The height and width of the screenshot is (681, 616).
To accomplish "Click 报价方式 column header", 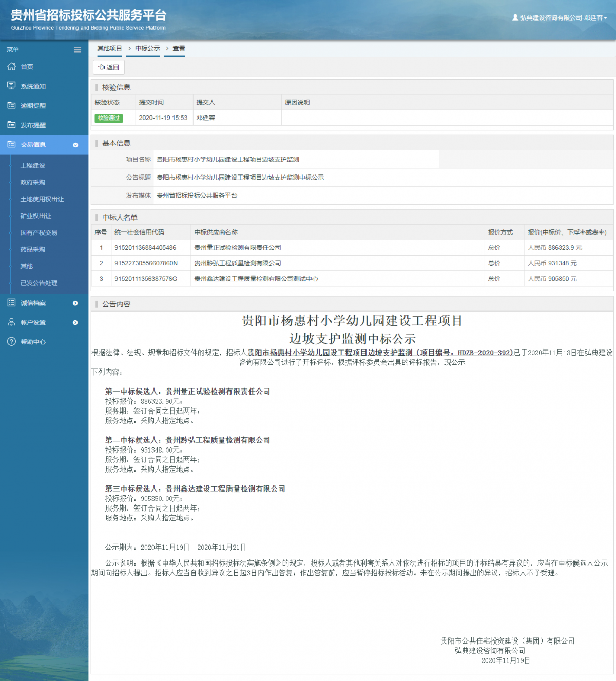I will click(500, 232).
